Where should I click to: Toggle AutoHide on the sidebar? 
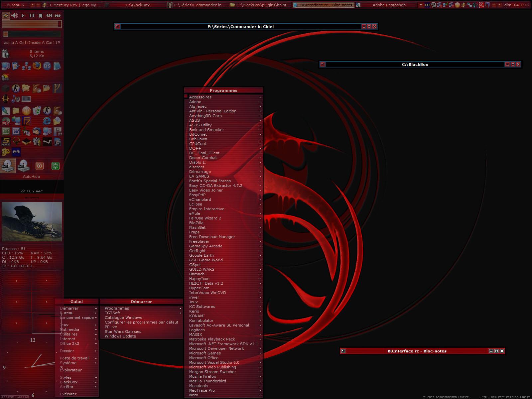pyautogui.click(x=31, y=177)
